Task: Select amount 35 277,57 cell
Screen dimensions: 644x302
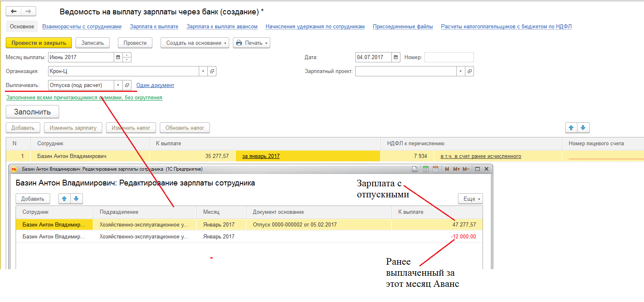Action: 193,156
